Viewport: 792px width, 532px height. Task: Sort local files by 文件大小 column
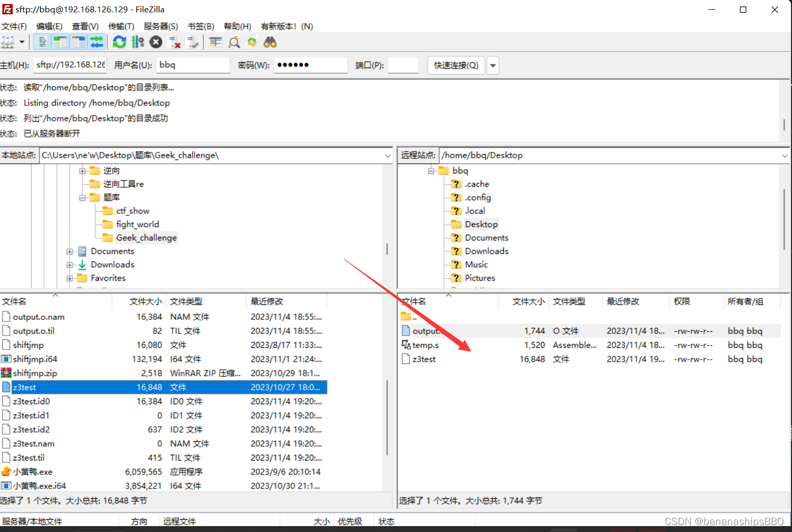(x=139, y=302)
